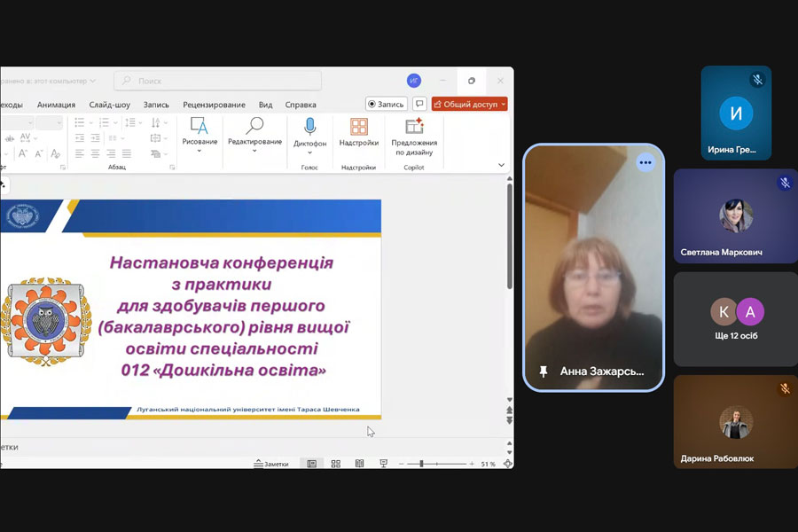798x532 pixels.
Task: Increase the list indent level
Action: (x=95, y=138)
